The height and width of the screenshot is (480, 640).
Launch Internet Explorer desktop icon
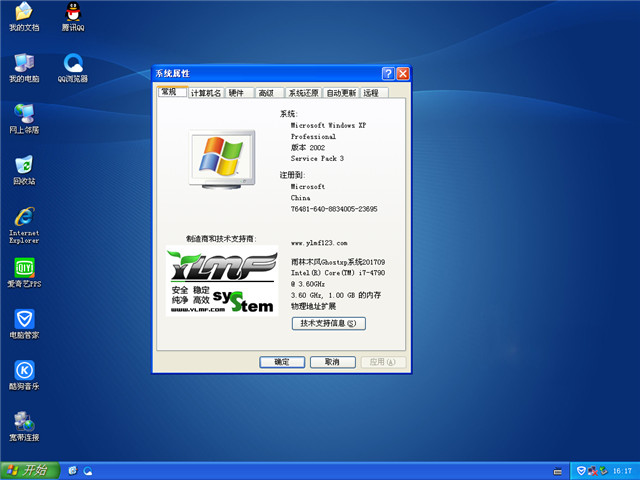[x=24, y=226]
